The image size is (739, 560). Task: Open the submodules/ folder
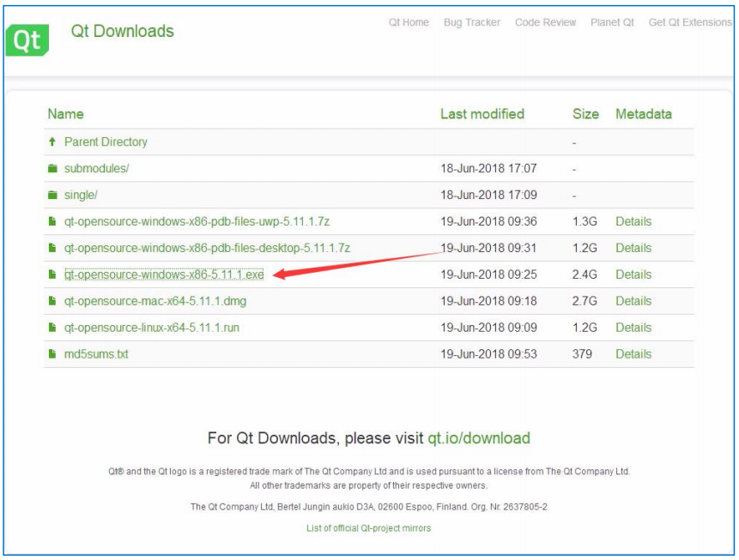(x=97, y=169)
